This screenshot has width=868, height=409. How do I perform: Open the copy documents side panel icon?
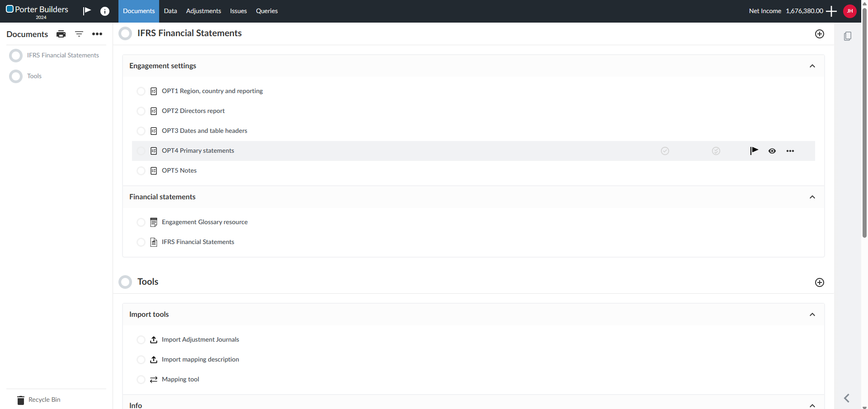coord(848,36)
